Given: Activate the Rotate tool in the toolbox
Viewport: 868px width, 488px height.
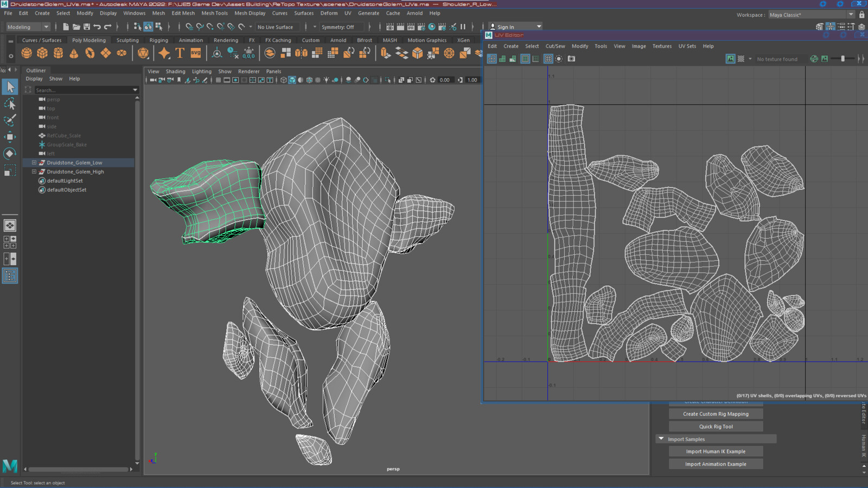Looking at the screenshot, I should point(10,153).
